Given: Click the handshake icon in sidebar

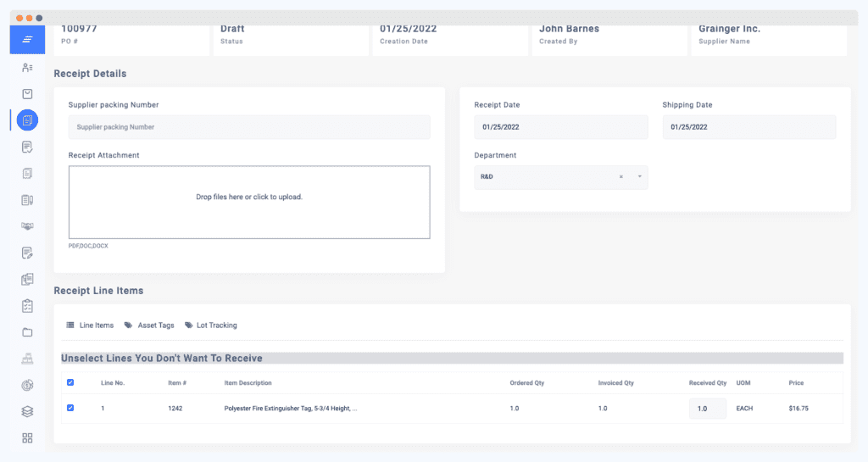Looking at the screenshot, I should point(27,226).
